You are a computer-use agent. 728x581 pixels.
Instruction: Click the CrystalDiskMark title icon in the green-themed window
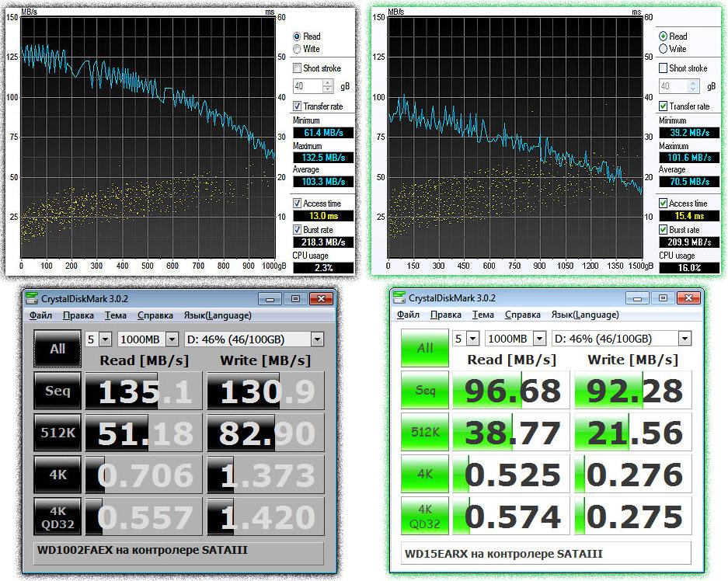point(399,298)
